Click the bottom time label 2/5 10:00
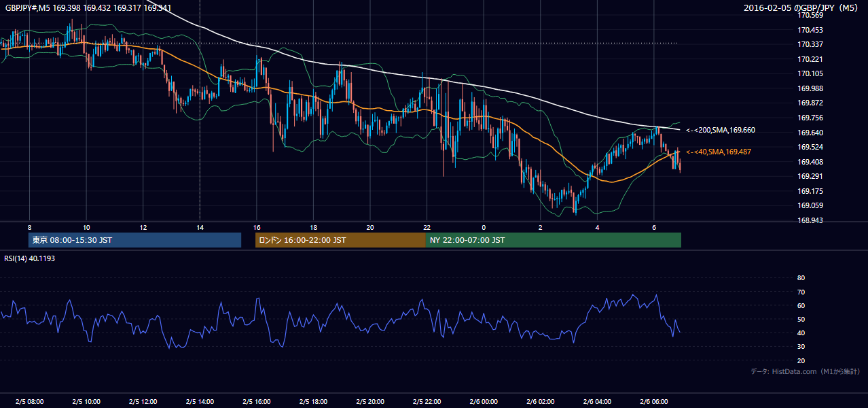This screenshot has height=408, width=868. pyautogui.click(x=86, y=402)
